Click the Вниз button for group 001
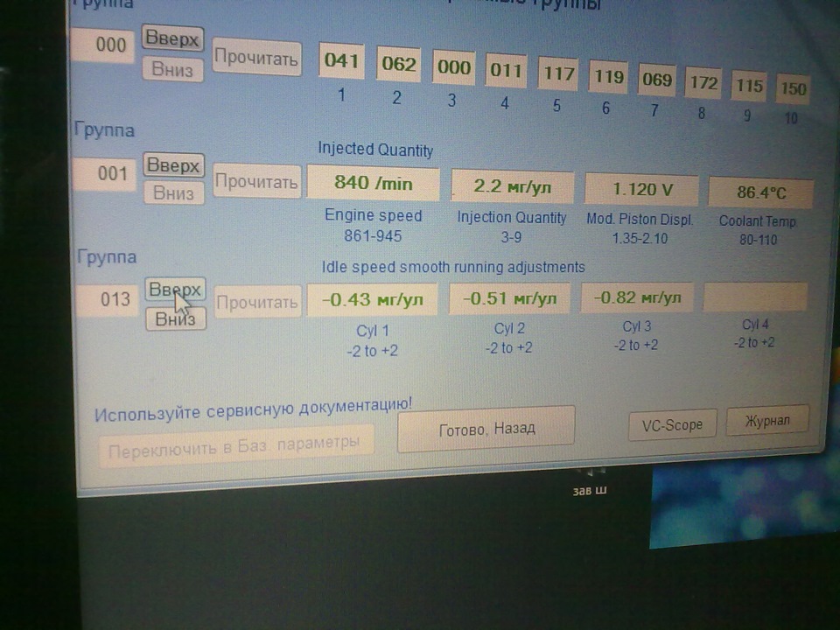The width and height of the screenshot is (840, 630). pos(173,192)
